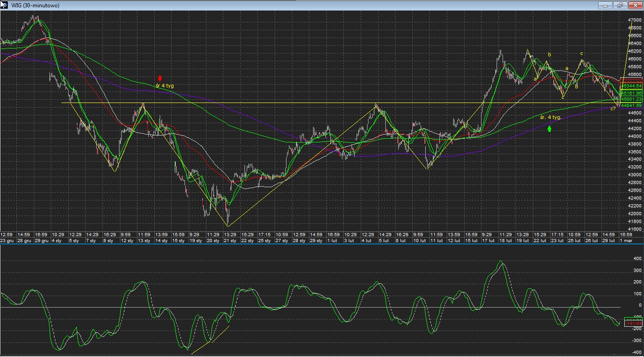Click the purple 44841.59 price label
This screenshot has width=644, height=357.
point(632,106)
